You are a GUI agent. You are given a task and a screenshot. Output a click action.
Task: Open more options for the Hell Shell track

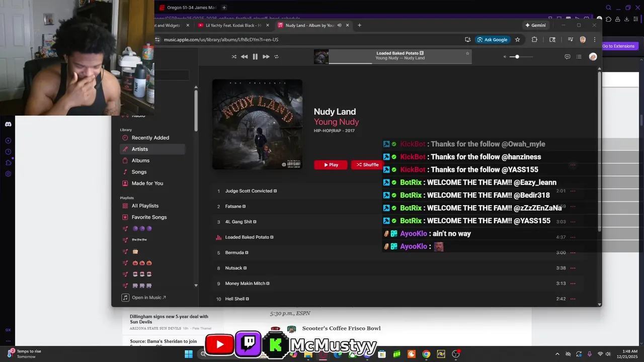click(573, 299)
